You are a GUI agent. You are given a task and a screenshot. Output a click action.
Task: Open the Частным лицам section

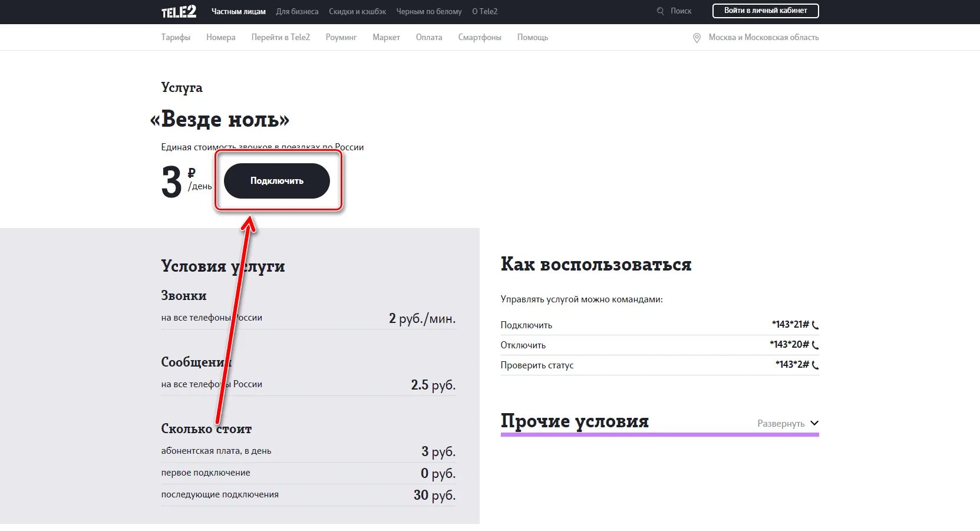[239, 11]
